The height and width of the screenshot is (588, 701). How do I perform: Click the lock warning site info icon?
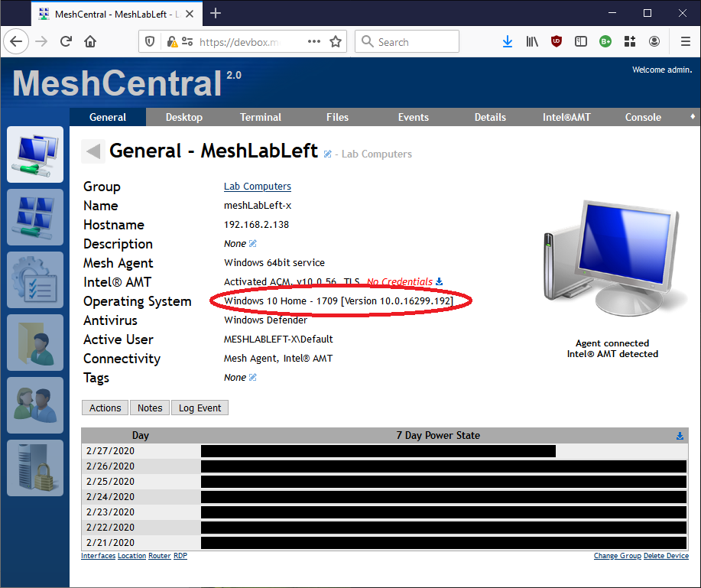[x=172, y=41]
